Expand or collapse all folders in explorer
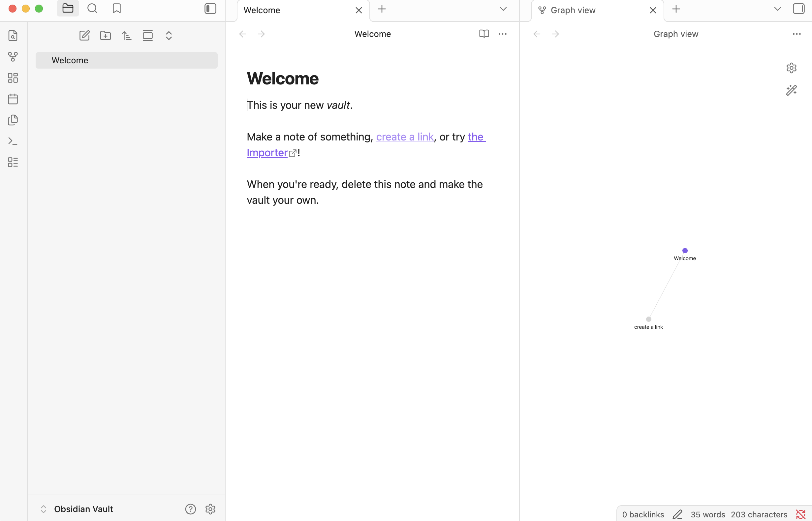 (169, 36)
